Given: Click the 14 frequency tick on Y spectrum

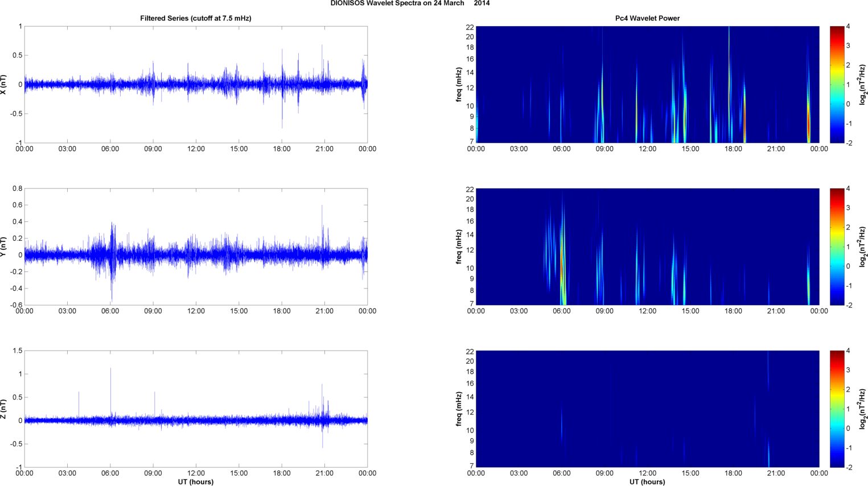Looking at the screenshot, I should [470, 235].
